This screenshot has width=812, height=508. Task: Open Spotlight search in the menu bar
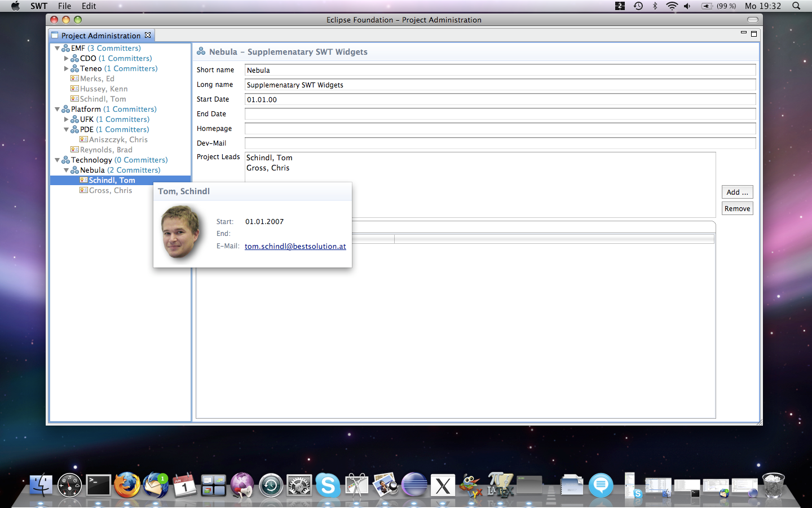click(x=796, y=6)
